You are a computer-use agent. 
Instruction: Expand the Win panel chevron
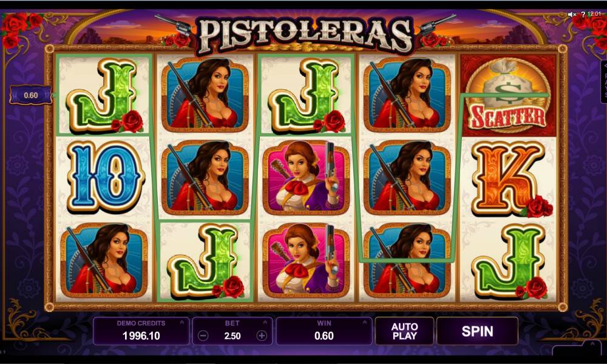pos(365,322)
